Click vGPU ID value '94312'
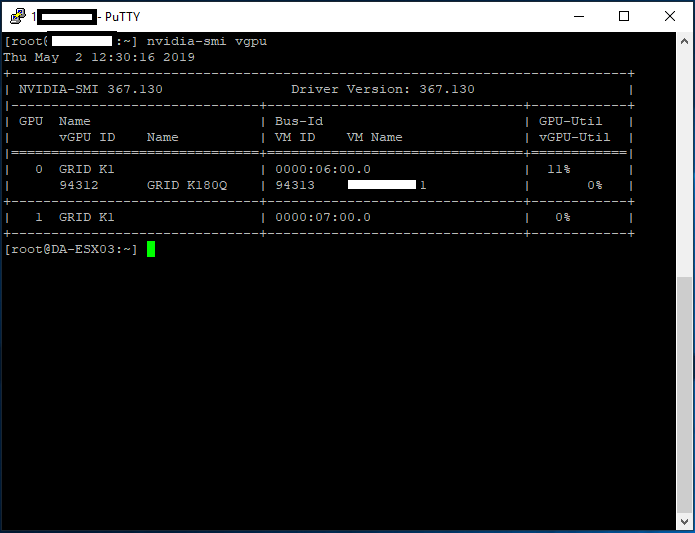 point(79,185)
